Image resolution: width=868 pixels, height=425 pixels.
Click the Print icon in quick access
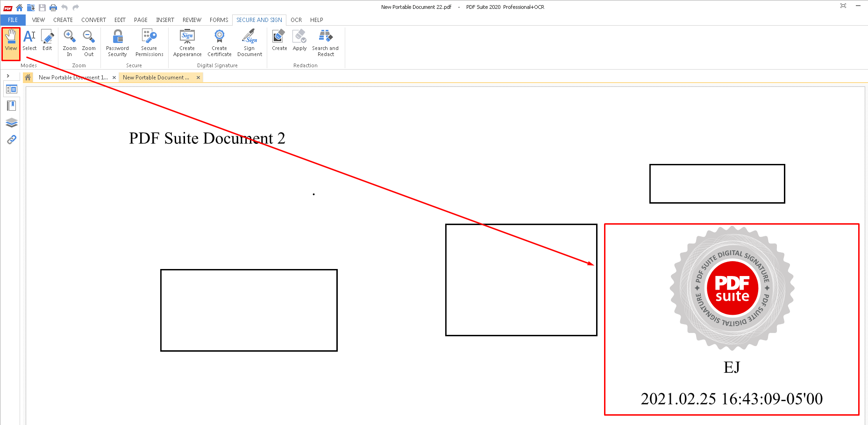click(53, 7)
